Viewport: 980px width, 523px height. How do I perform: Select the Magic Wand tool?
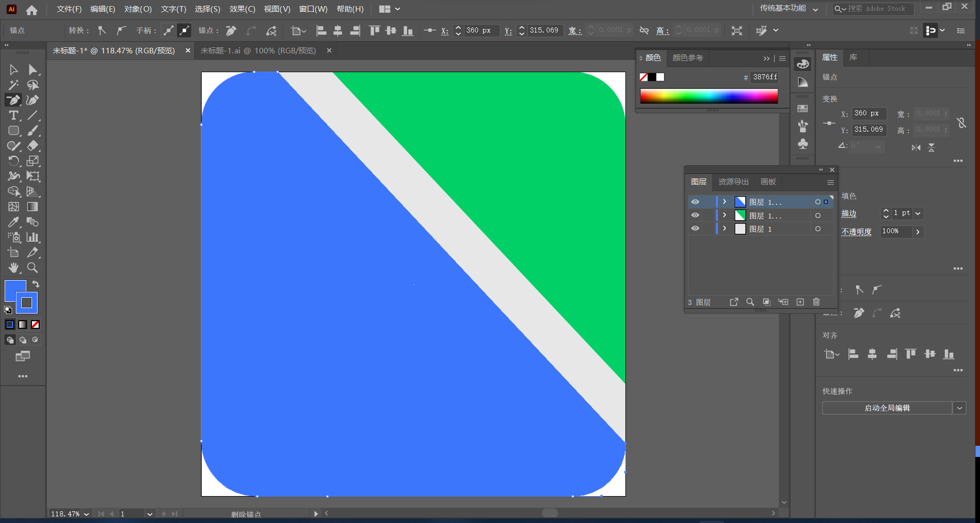(14, 85)
